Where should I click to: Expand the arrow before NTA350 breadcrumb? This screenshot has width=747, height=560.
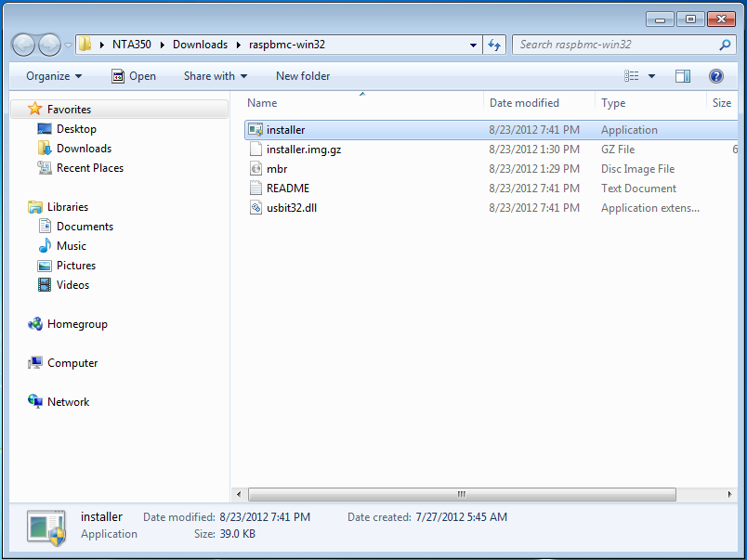(102, 45)
